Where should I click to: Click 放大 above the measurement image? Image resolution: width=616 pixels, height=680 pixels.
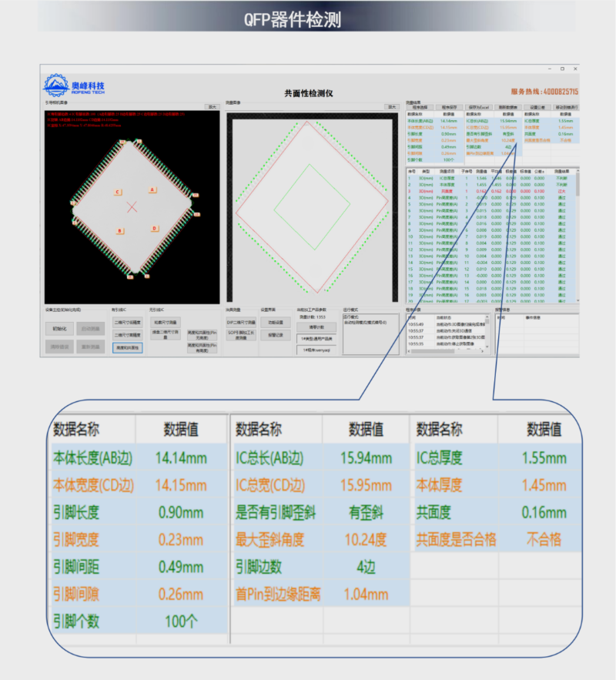(392, 107)
